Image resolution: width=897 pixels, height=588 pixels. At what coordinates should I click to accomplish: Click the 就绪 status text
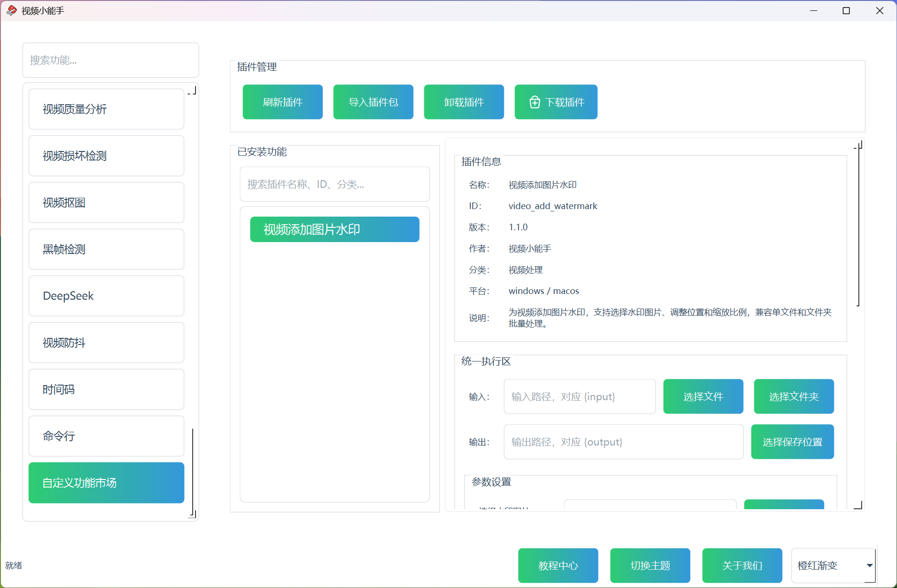click(14, 565)
